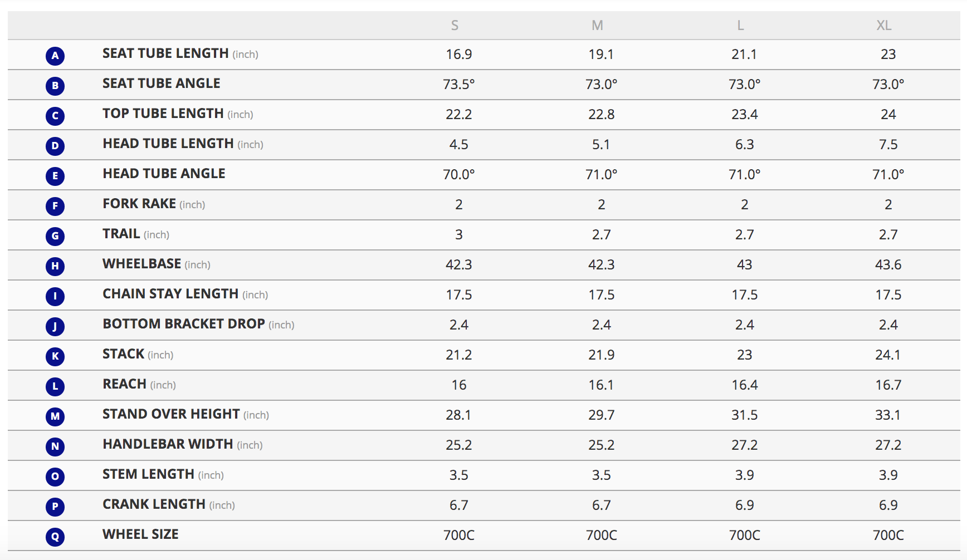Click the S size column header

[x=455, y=26]
